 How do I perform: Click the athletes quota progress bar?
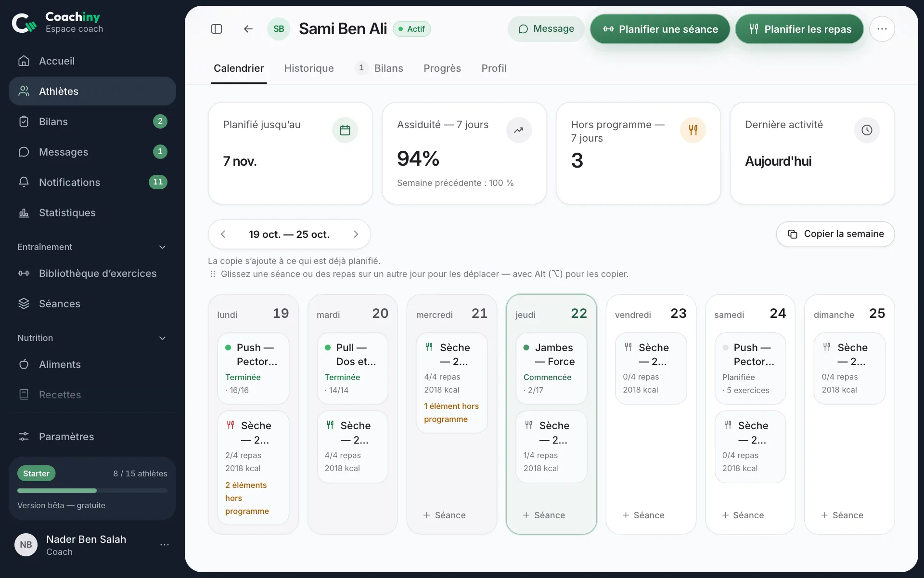(x=92, y=491)
